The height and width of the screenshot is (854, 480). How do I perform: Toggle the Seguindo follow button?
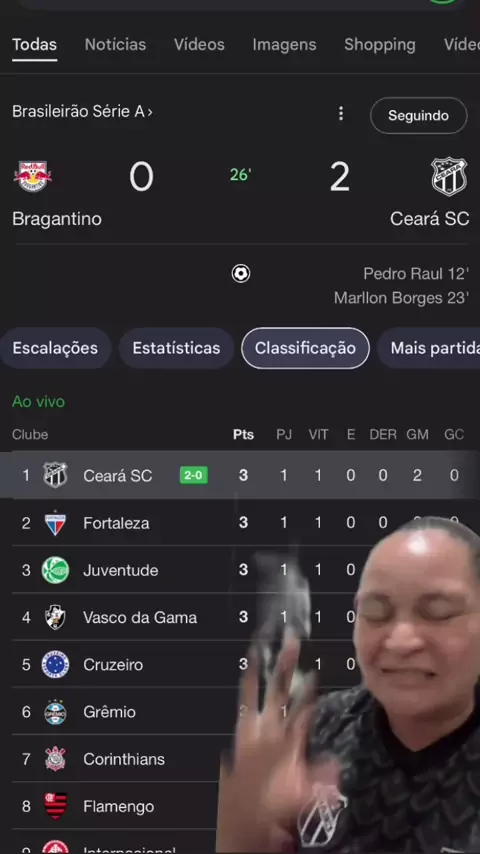click(x=418, y=115)
